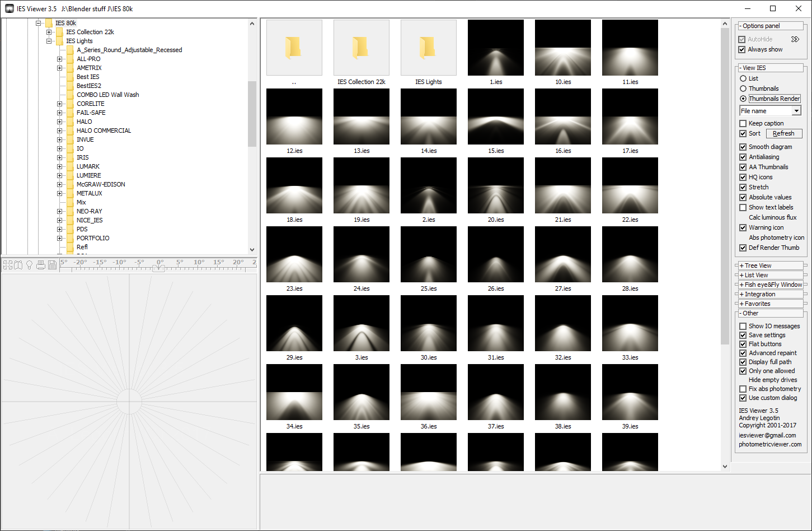Select the 15.ies thumbnail
The height and width of the screenshot is (531, 812).
(496, 117)
